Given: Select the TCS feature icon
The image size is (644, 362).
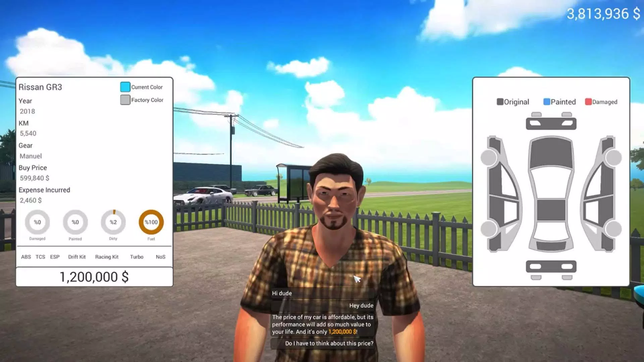Looking at the screenshot, I should pos(40,256).
